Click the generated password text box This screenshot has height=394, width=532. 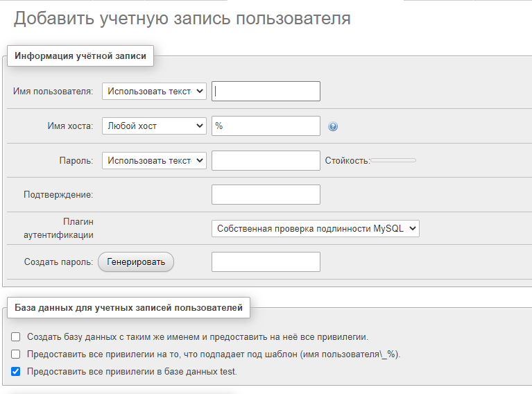point(266,262)
